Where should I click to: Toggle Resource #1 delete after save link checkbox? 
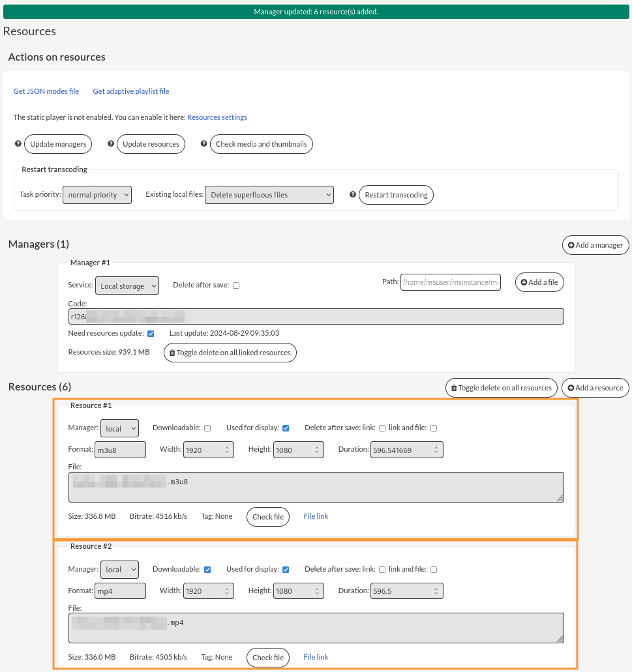tap(382, 428)
